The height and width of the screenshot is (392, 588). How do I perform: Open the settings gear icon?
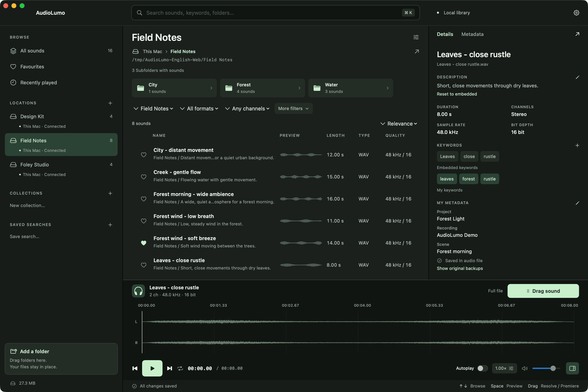(x=576, y=13)
